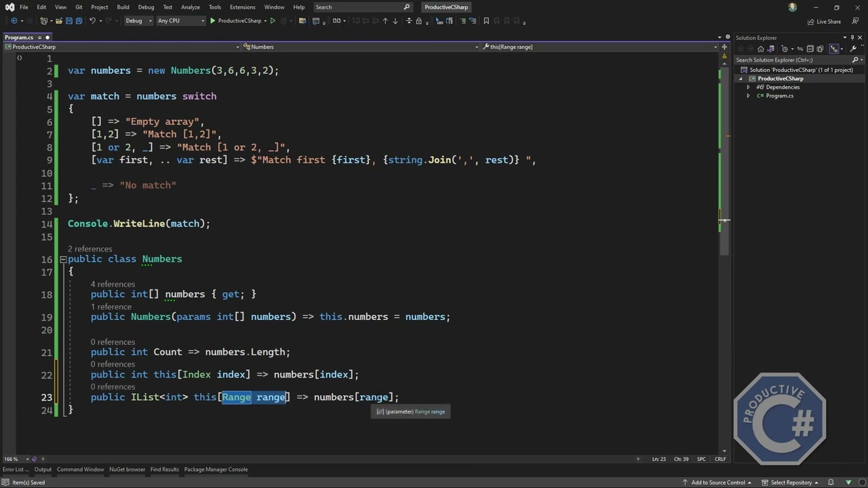Open the Debug configuration dropdown
The image size is (868, 488).
(x=139, y=20)
